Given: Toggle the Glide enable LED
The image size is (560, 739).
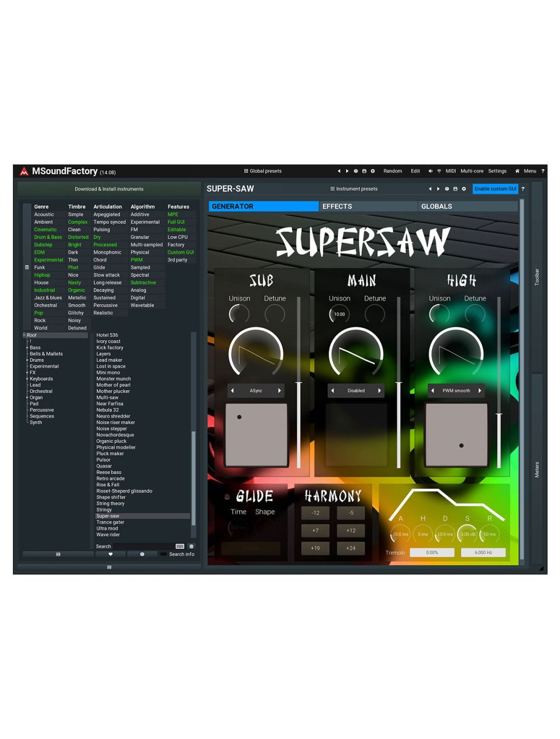Looking at the screenshot, I should coord(227,497).
